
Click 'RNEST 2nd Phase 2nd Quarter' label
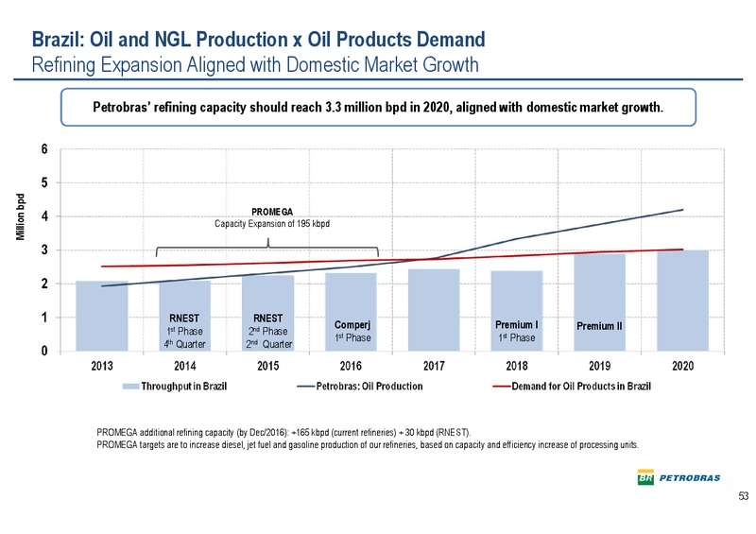tap(268, 332)
